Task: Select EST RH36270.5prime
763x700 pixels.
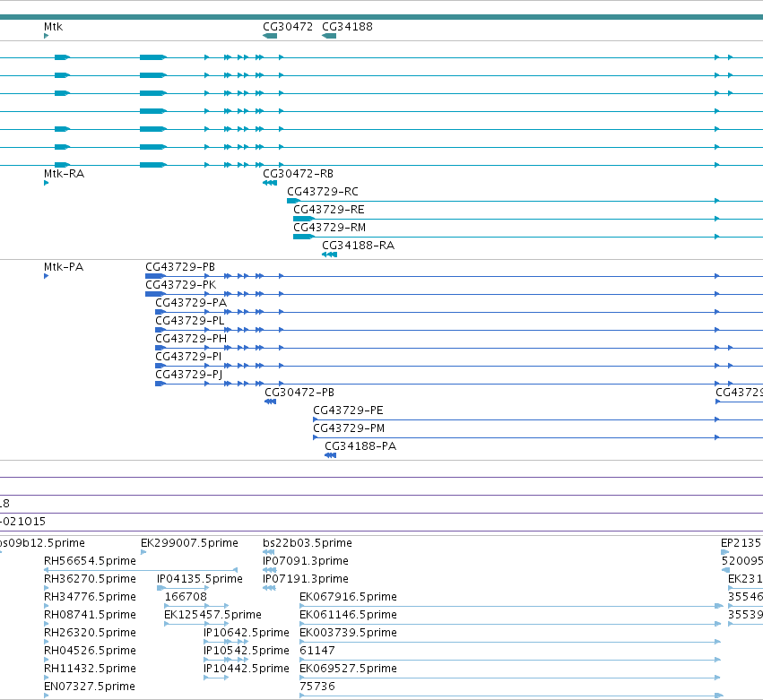Action: (90, 579)
